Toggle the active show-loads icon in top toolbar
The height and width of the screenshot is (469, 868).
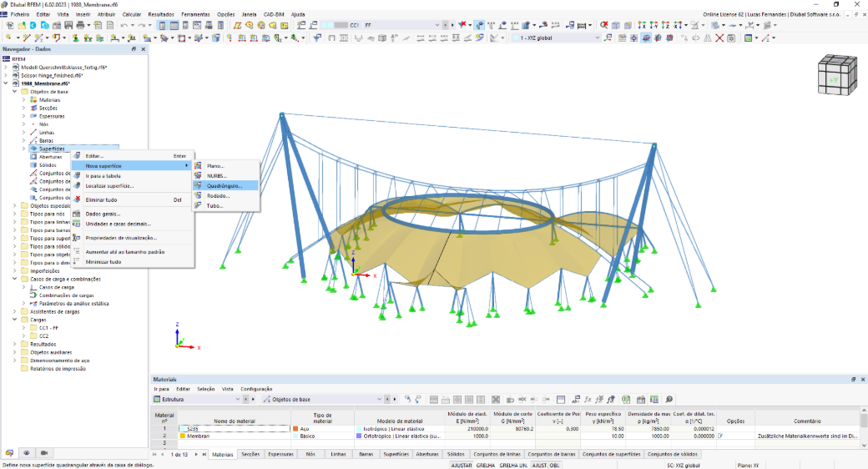479,25
